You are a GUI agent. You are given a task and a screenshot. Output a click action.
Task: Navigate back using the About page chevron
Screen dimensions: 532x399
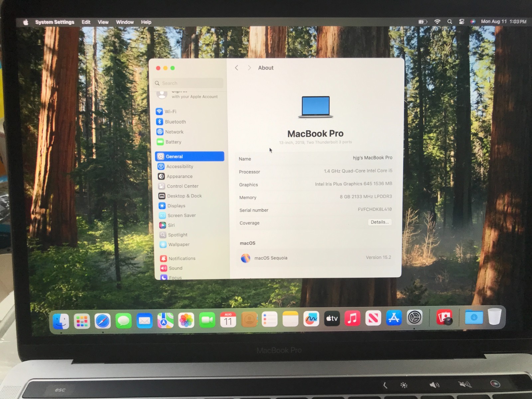click(x=236, y=67)
